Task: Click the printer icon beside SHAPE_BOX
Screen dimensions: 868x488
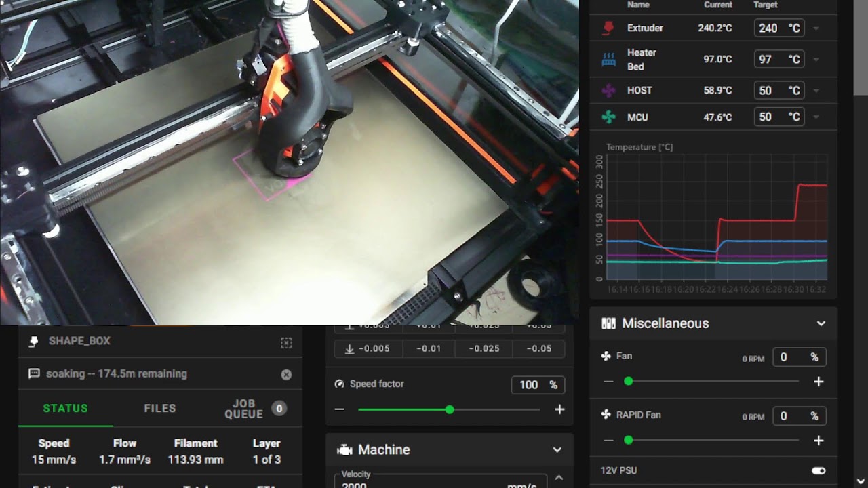Action: 33,341
